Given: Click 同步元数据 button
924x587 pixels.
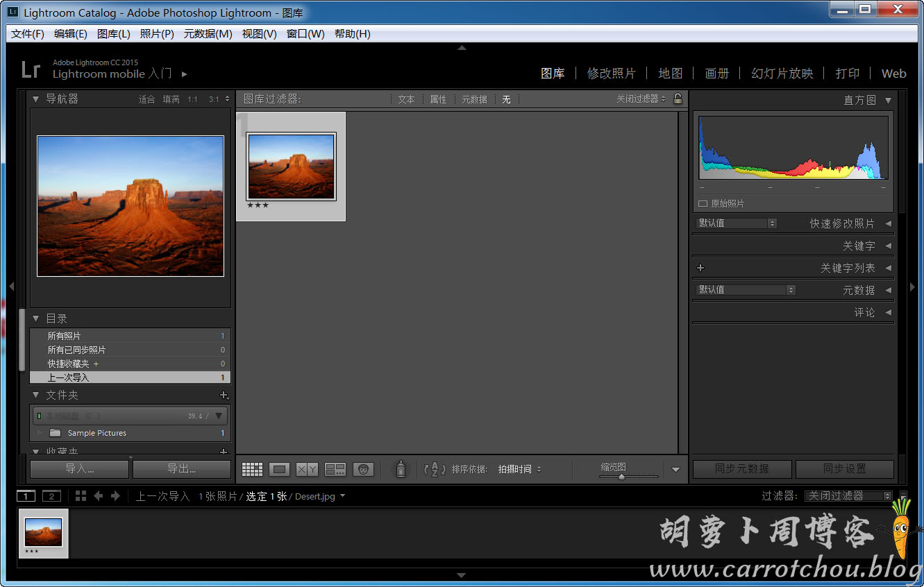Looking at the screenshot, I should [742, 469].
